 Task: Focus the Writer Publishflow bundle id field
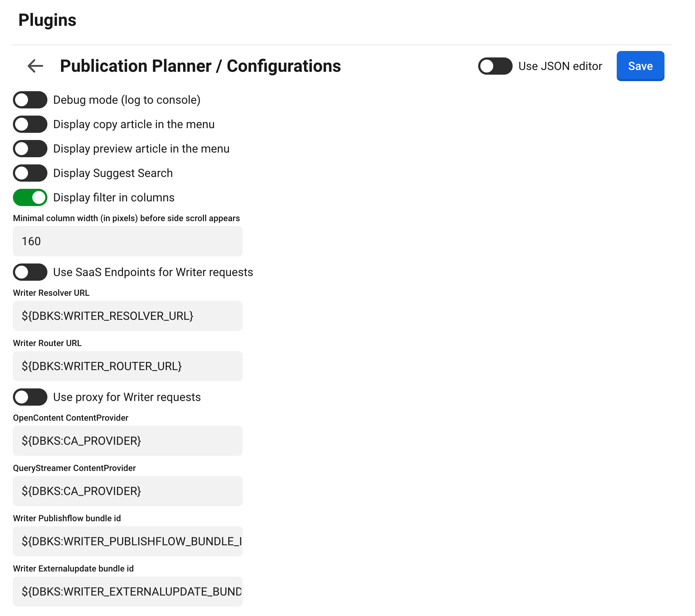tap(127, 541)
